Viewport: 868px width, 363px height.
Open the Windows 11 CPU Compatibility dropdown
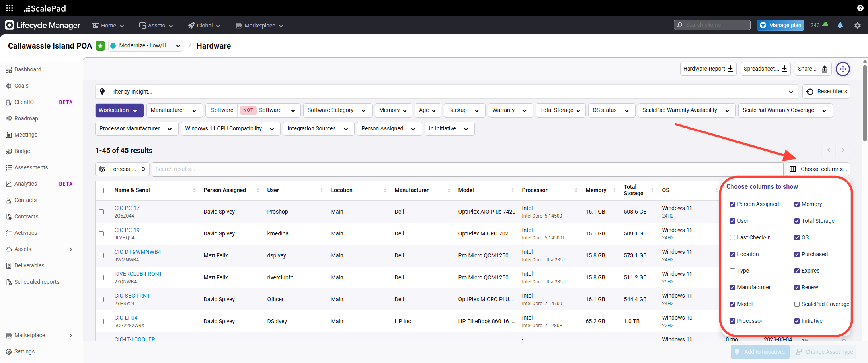point(230,129)
